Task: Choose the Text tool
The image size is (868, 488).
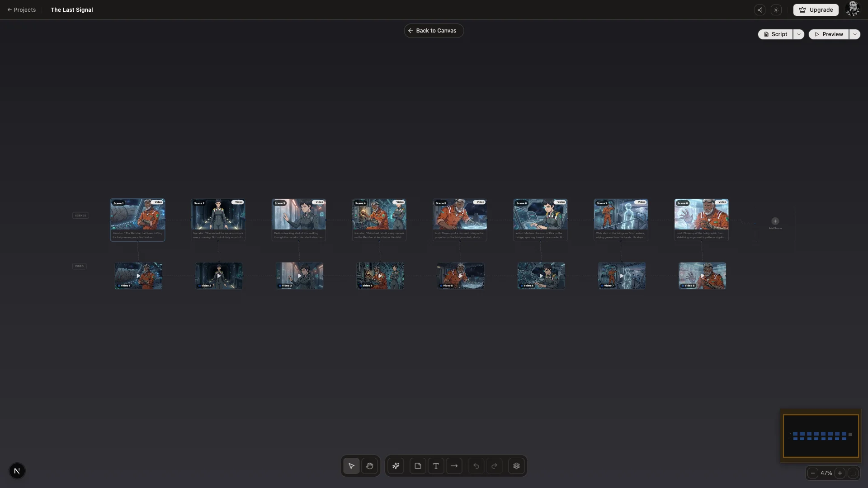Action: coord(436,466)
